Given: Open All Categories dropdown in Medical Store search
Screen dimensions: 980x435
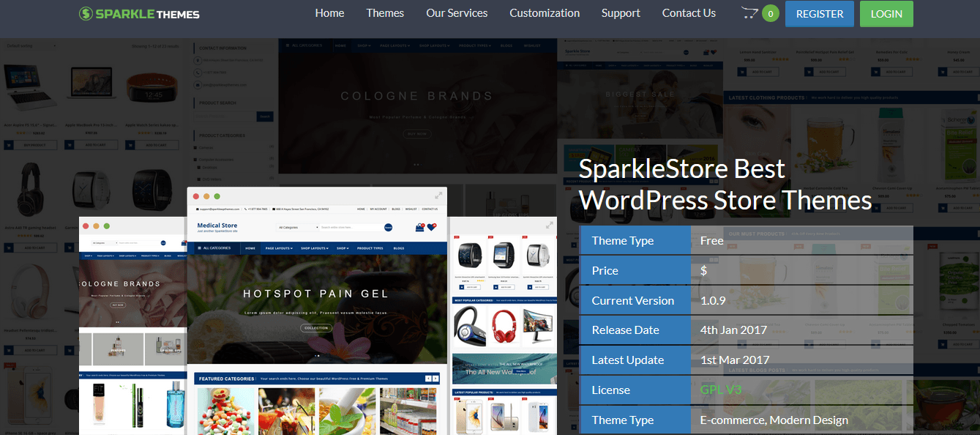Looking at the screenshot, I should 298,228.
